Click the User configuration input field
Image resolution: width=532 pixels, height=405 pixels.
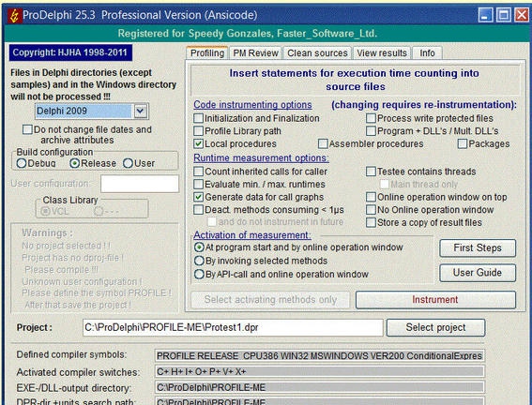click(x=140, y=184)
